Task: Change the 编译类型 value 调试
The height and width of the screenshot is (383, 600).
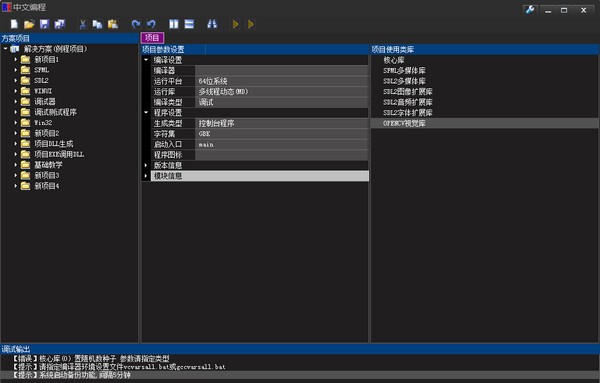Action: click(282, 102)
